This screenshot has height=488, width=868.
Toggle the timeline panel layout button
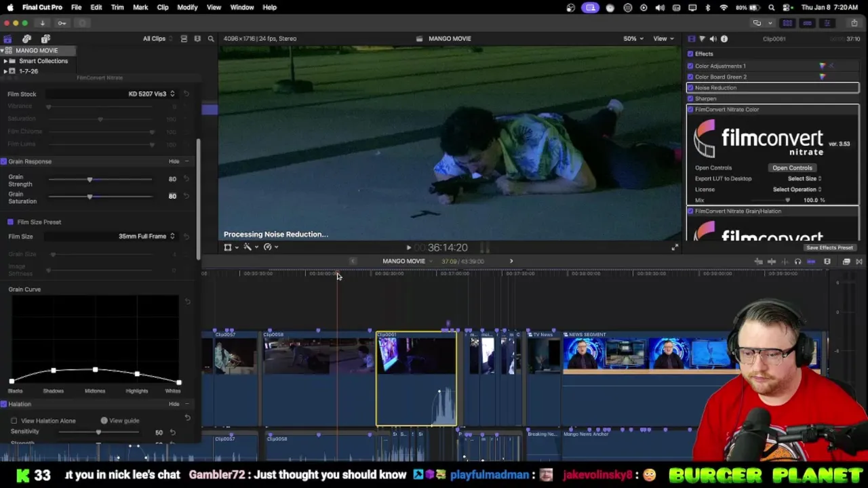coord(807,23)
